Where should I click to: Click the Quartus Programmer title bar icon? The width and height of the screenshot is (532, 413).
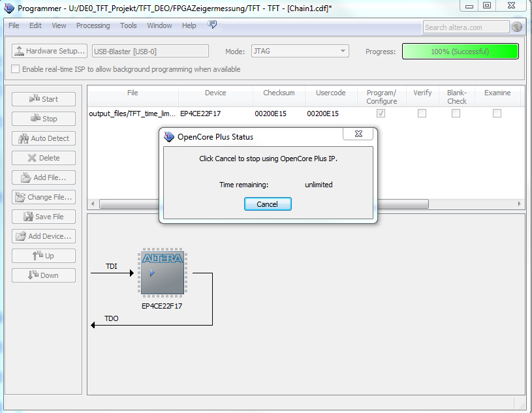point(9,8)
